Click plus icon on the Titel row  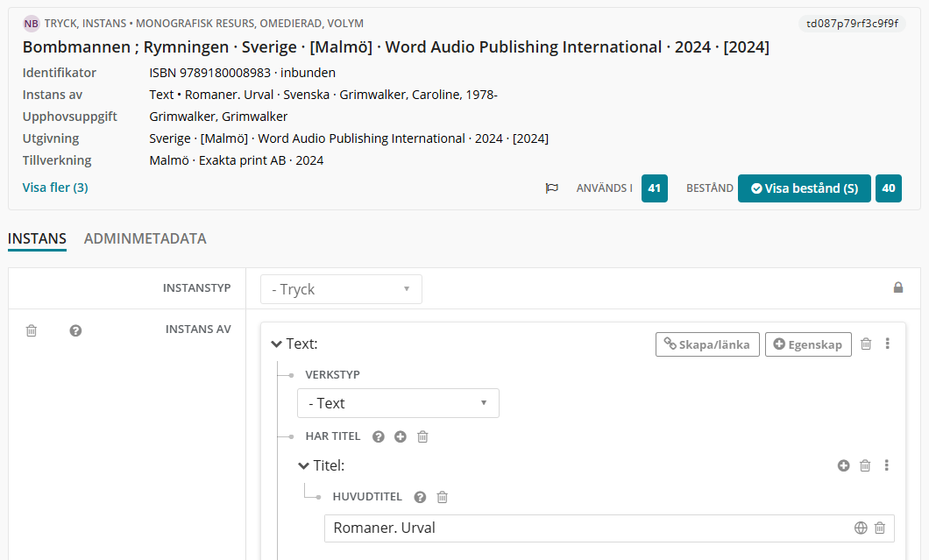coord(844,465)
